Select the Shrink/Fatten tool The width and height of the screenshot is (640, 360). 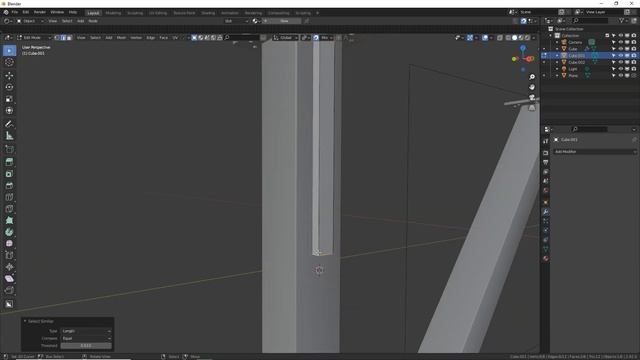tap(9, 267)
